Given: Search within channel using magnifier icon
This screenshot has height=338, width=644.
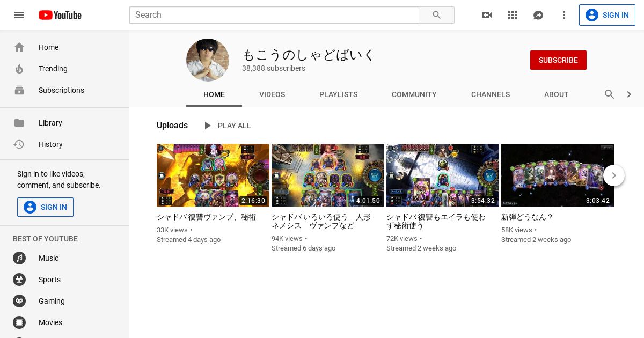Looking at the screenshot, I should tap(610, 94).
